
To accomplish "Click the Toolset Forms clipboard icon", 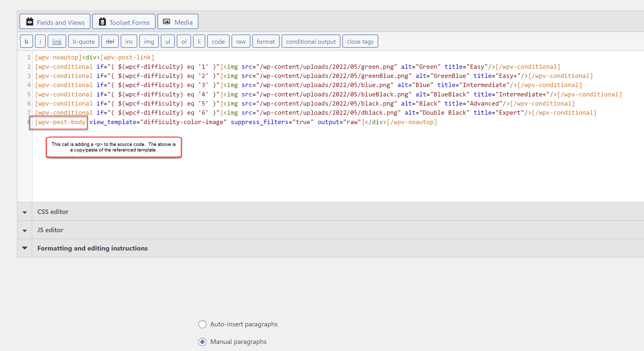I will click(102, 22).
